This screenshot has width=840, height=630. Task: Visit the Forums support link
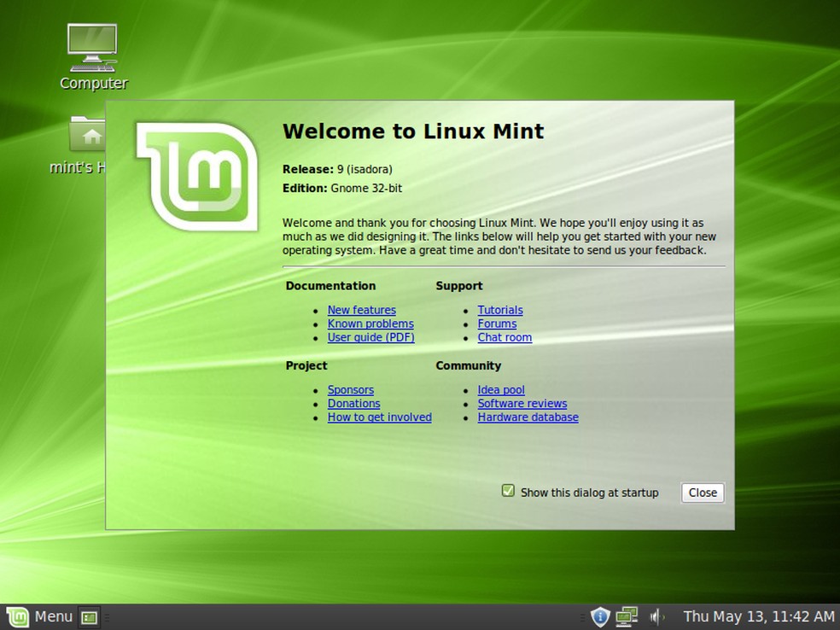497,324
